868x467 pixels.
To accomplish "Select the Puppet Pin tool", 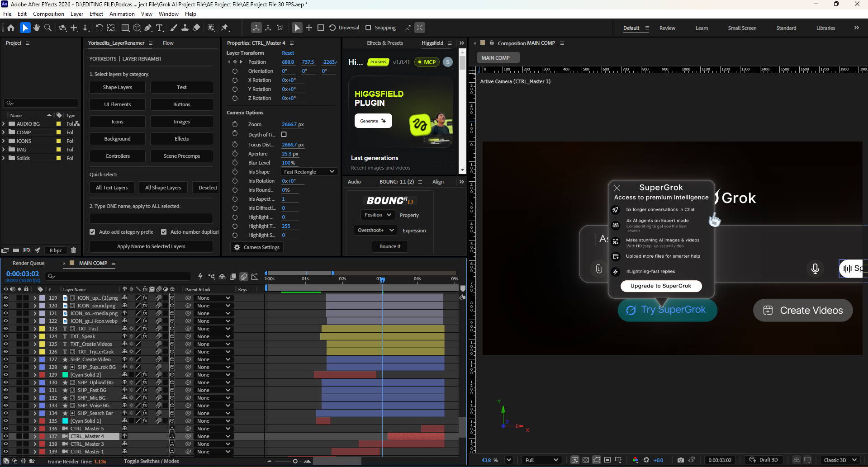I will pos(225,28).
